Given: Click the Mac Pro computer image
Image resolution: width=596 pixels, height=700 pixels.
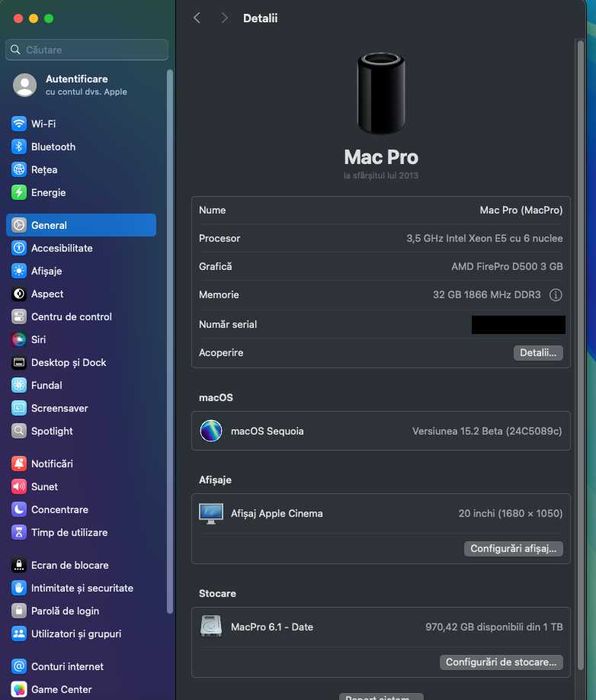Looking at the screenshot, I should [x=381, y=93].
